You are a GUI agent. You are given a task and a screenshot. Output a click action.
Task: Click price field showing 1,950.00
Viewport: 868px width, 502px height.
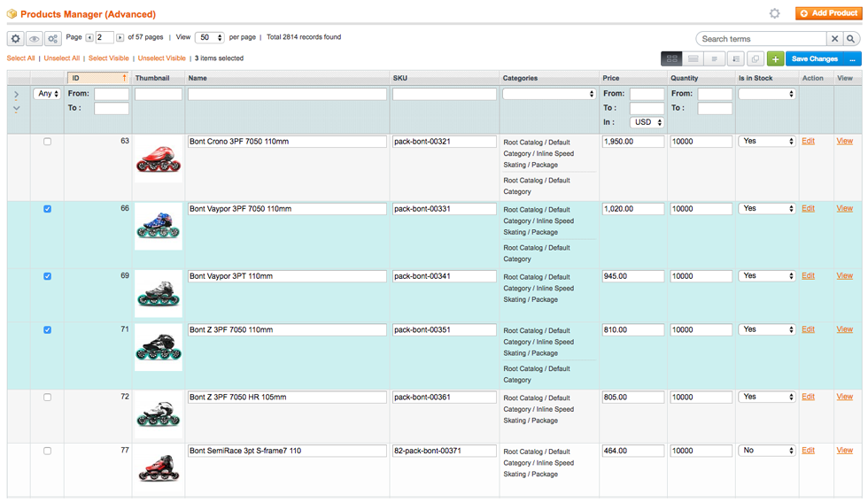click(x=633, y=142)
